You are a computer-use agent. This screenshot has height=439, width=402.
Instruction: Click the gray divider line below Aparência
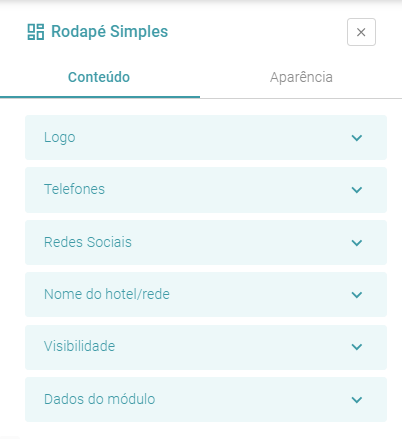[x=301, y=98]
